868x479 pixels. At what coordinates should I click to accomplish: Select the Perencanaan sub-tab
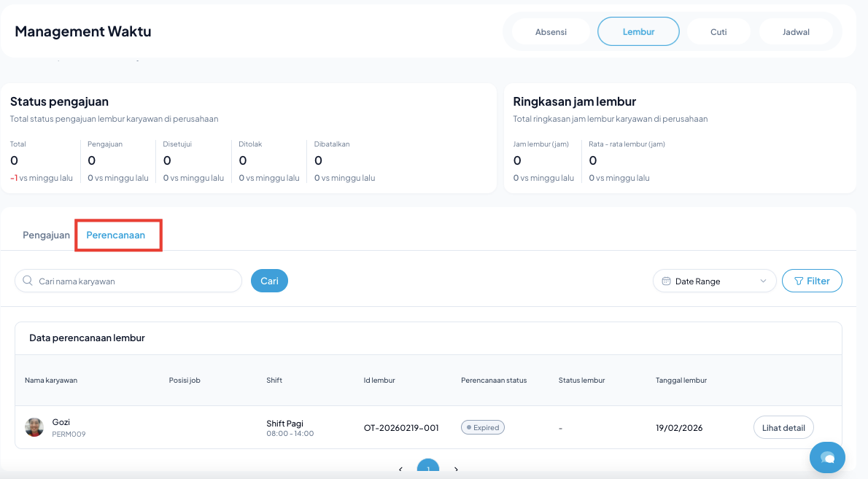[x=116, y=235]
